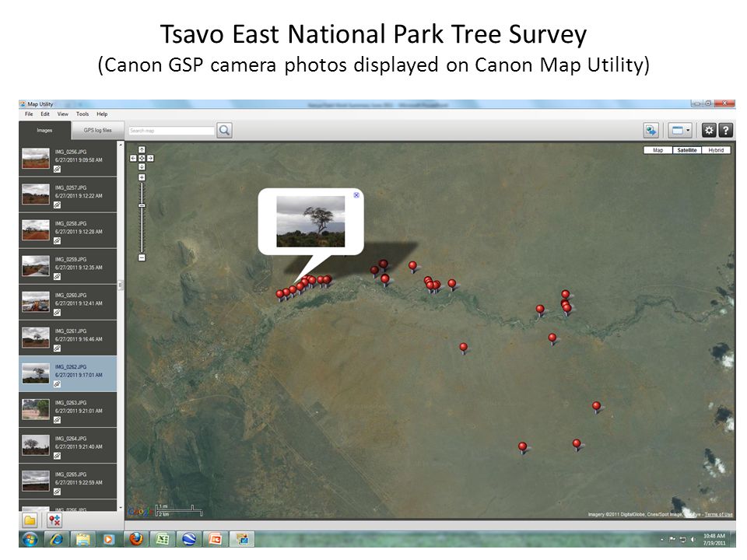Select the Satellite map view
Image resolution: width=747 pixels, height=560 pixels.
[x=687, y=150]
